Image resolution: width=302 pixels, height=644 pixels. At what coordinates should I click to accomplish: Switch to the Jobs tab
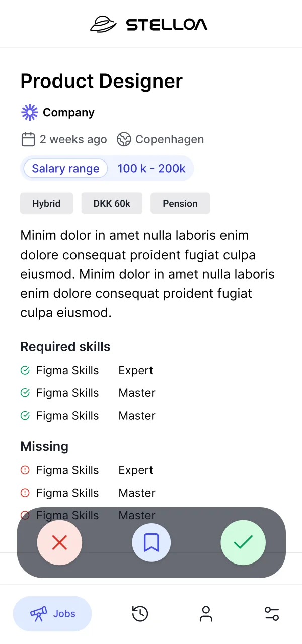pos(52,613)
